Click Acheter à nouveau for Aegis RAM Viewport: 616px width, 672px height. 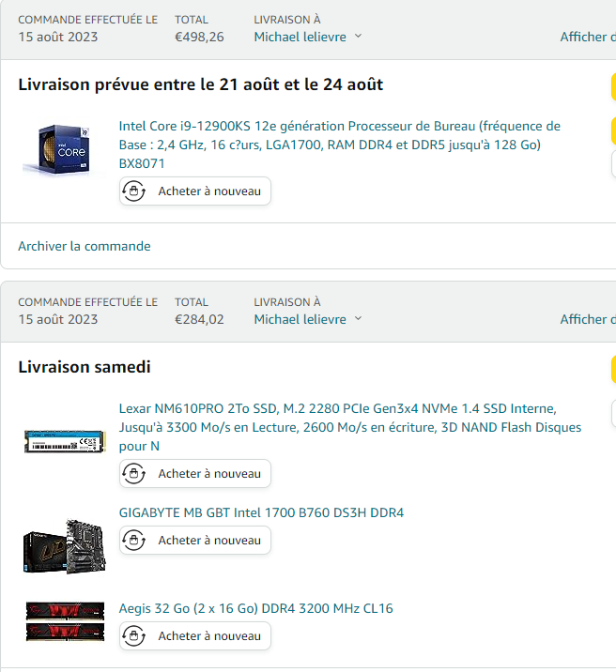pos(195,636)
